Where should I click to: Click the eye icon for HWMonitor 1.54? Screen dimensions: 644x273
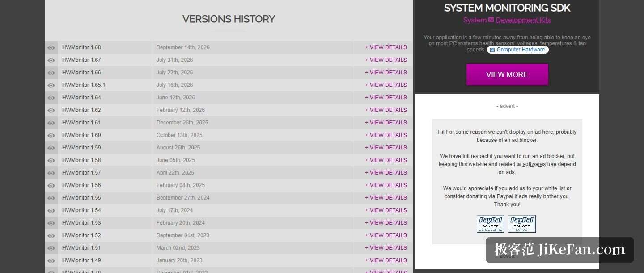[x=51, y=210]
